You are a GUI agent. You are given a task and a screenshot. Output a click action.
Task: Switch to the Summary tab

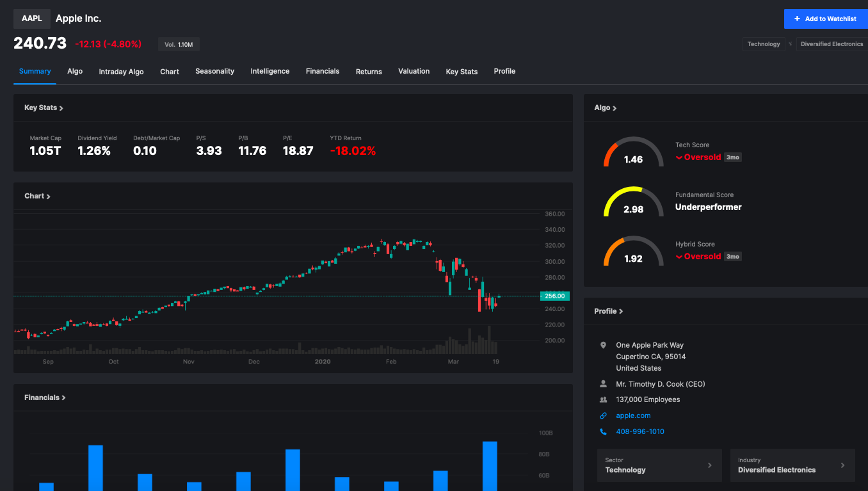point(35,71)
